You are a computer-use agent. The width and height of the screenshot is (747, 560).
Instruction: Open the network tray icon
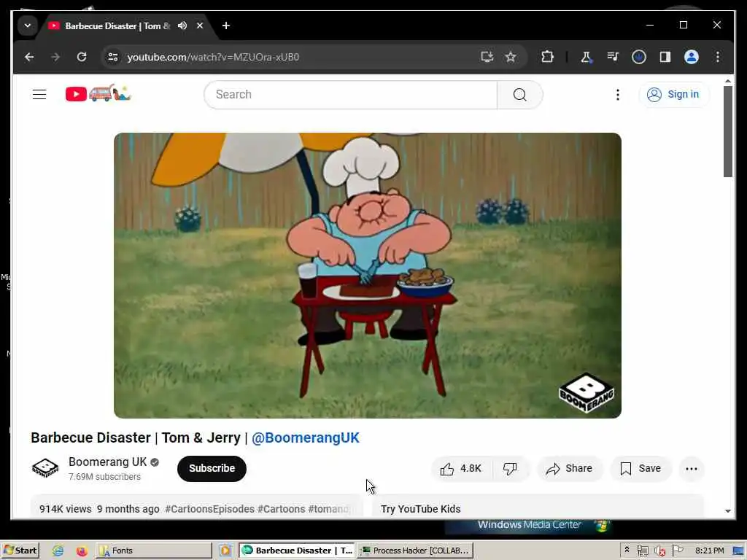pos(643,551)
